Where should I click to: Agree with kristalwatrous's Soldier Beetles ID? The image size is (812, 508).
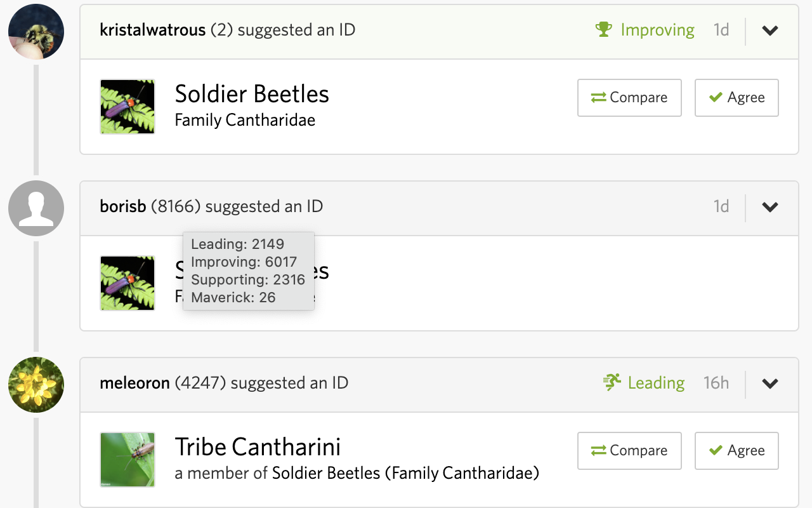737,97
